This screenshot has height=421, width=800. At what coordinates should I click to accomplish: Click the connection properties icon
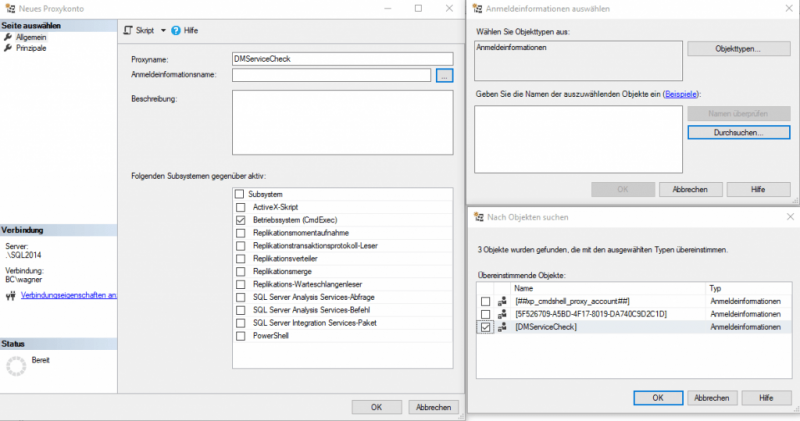[9, 295]
